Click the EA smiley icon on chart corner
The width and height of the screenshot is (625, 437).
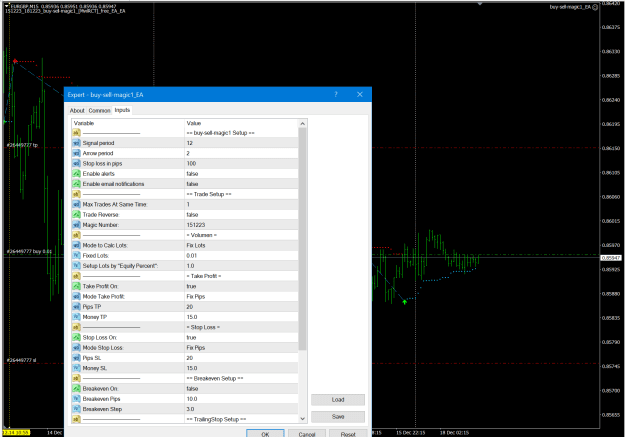tap(595, 7)
